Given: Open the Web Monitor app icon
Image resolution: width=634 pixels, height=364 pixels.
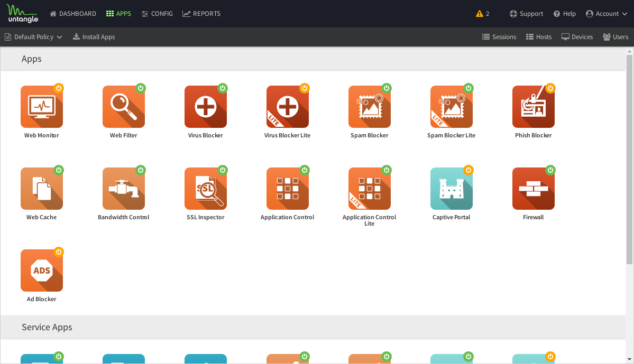Looking at the screenshot, I should click(x=42, y=107).
